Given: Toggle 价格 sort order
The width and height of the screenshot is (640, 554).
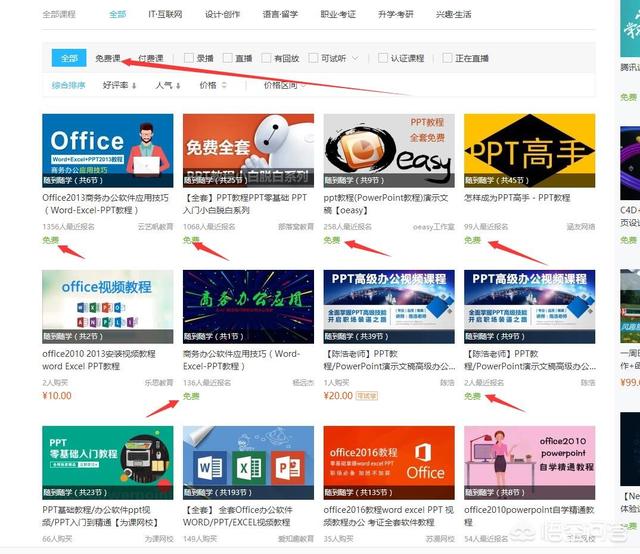Looking at the screenshot, I should tap(213, 85).
